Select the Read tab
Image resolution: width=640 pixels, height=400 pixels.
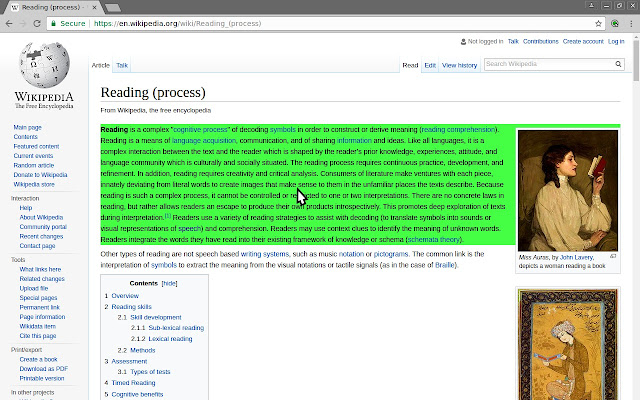coord(410,65)
